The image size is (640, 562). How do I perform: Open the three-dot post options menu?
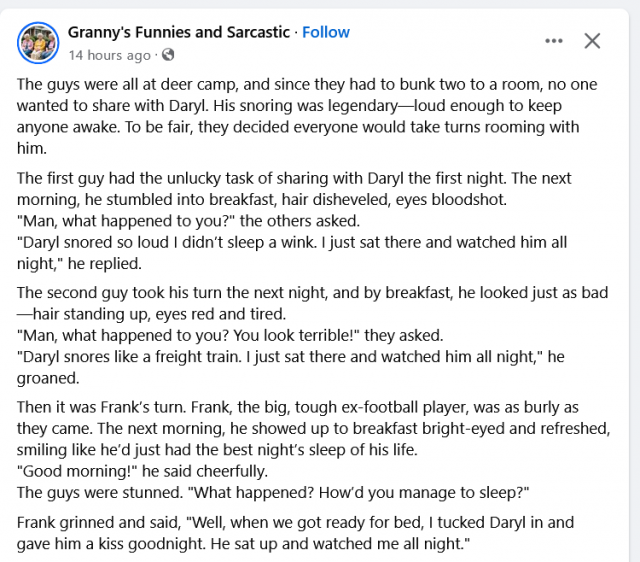point(554,41)
